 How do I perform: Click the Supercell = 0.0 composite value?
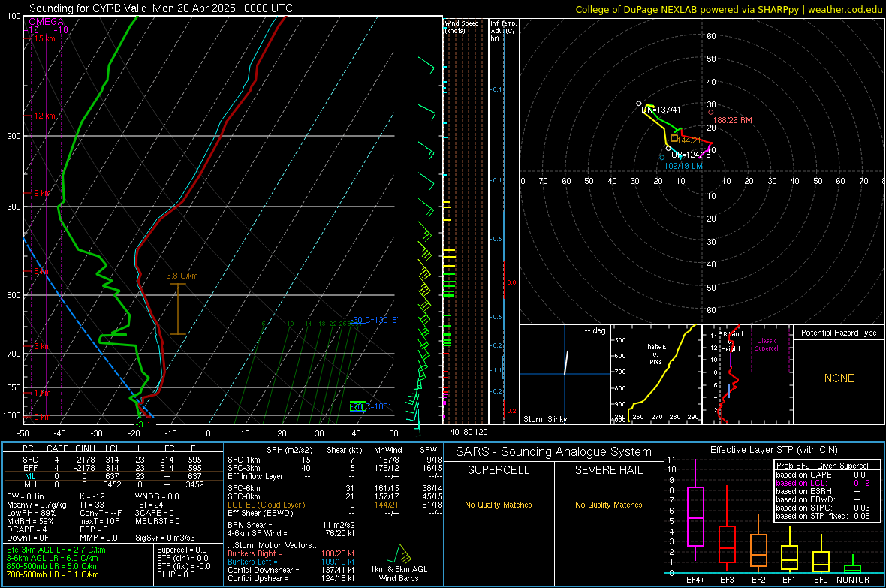182,550
